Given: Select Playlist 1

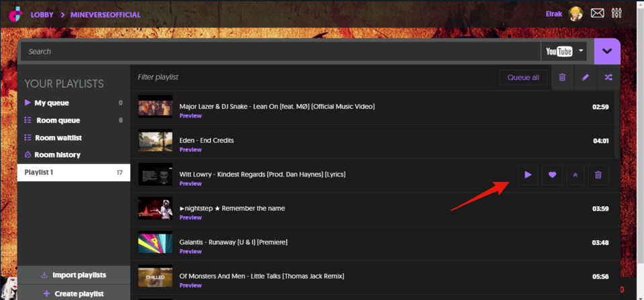Looking at the screenshot, I should pos(74,172).
